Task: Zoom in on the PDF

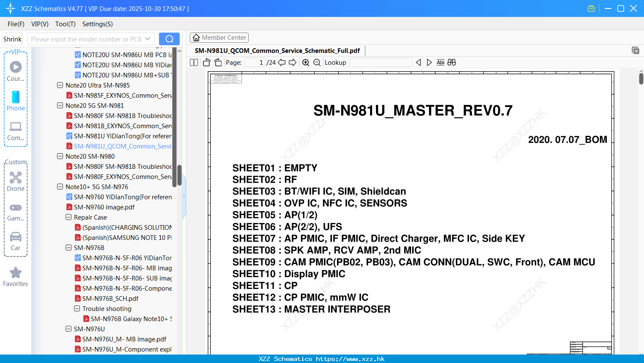Action: click(x=306, y=63)
